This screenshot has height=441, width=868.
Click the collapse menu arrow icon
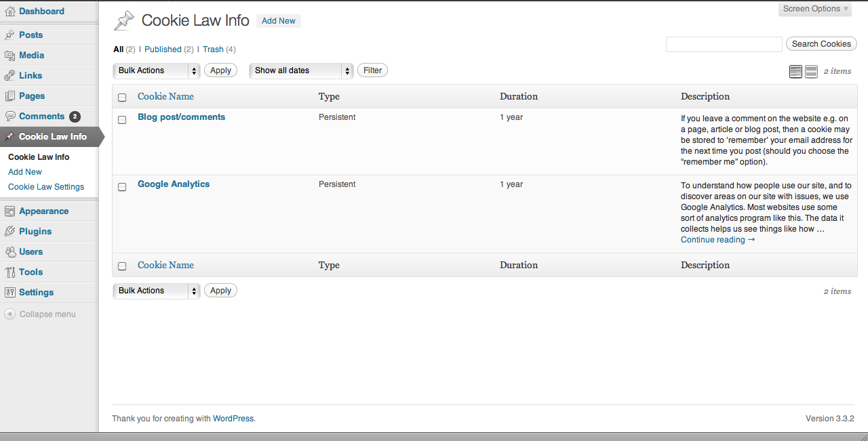(9, 314)
